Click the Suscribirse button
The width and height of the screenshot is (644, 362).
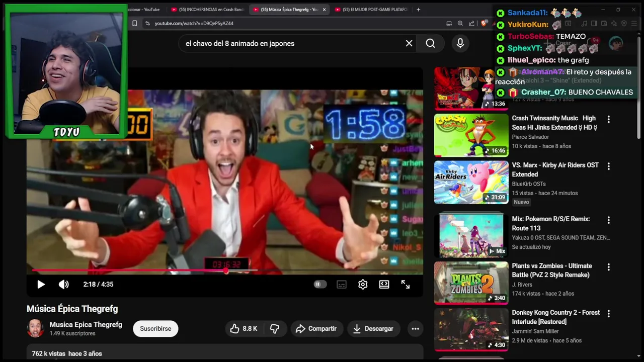point(155,329)
